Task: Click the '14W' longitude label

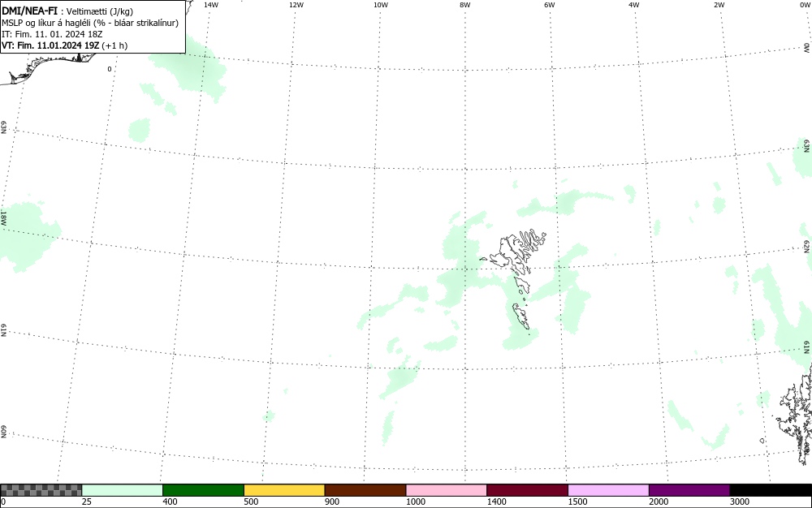Action: [211, 5]
